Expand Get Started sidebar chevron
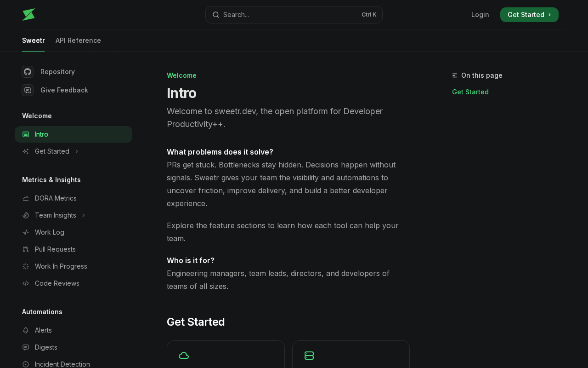 (77, 151)
